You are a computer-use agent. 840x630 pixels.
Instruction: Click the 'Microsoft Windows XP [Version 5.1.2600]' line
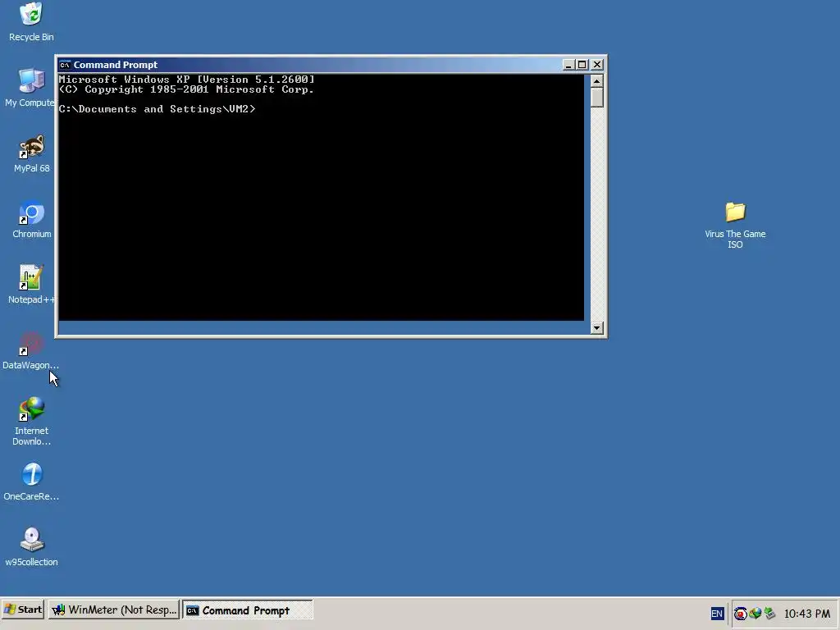(x=186, y=80)
